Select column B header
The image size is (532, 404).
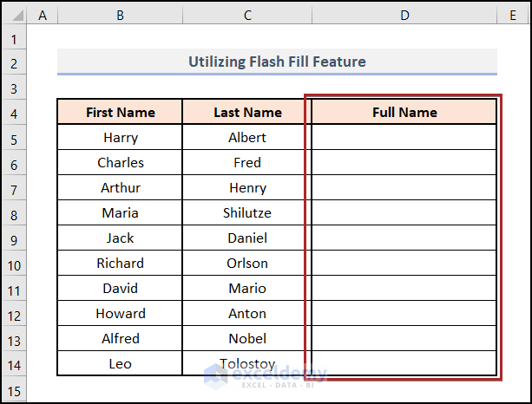point(120,15)
